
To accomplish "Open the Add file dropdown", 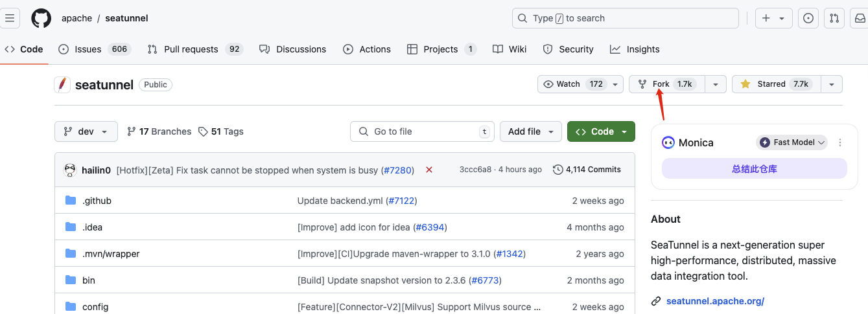I will pyautogui.click(x=530, y=131).
